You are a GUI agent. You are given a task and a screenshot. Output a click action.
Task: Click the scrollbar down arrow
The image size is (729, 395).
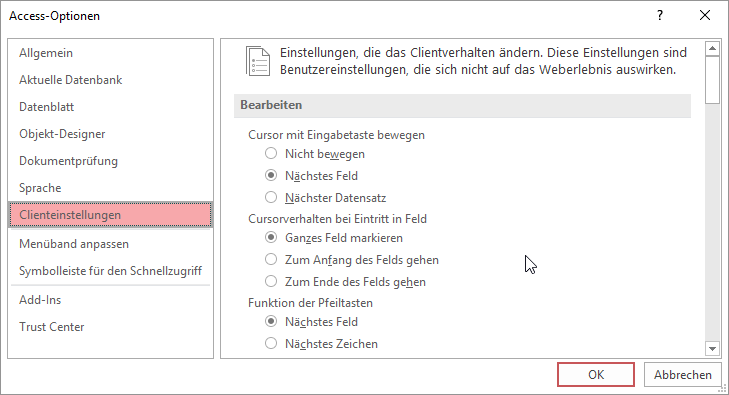tap(712, 348)
